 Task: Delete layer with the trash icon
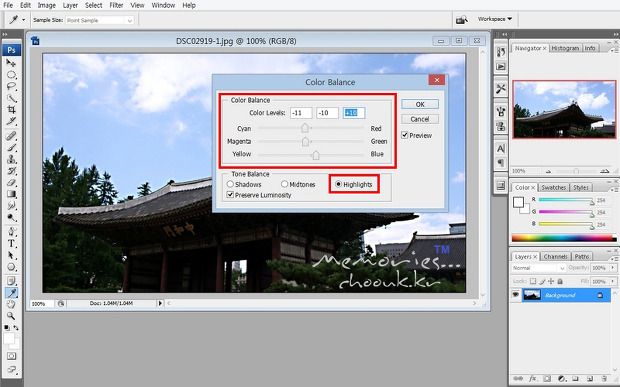[604, 378]
